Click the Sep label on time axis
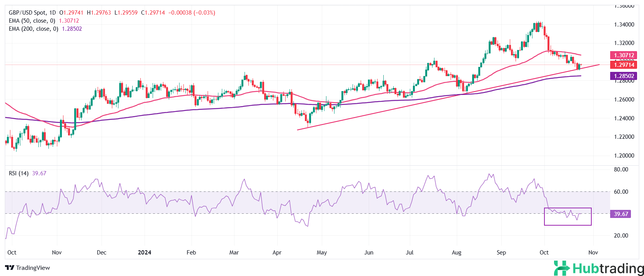The height and width of the screenshot is (276, 644). tap(501, 253)
